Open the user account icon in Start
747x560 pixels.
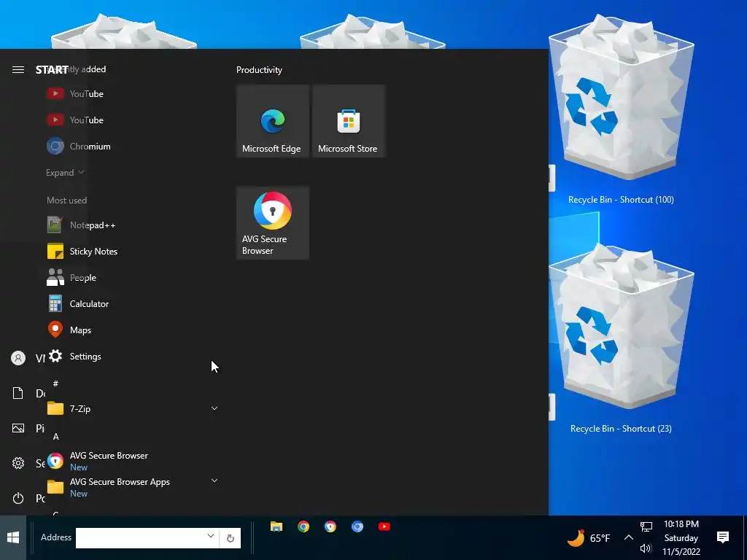[x=18, y=358]
